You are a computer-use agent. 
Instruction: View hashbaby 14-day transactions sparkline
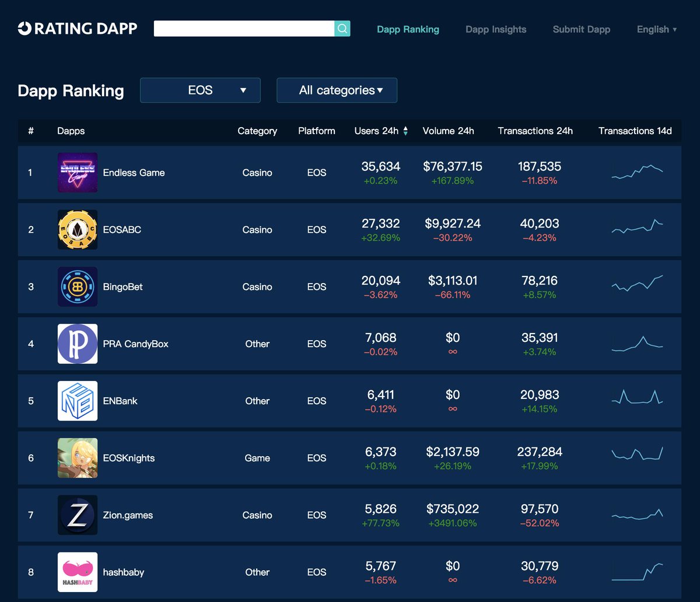point(637,572)
